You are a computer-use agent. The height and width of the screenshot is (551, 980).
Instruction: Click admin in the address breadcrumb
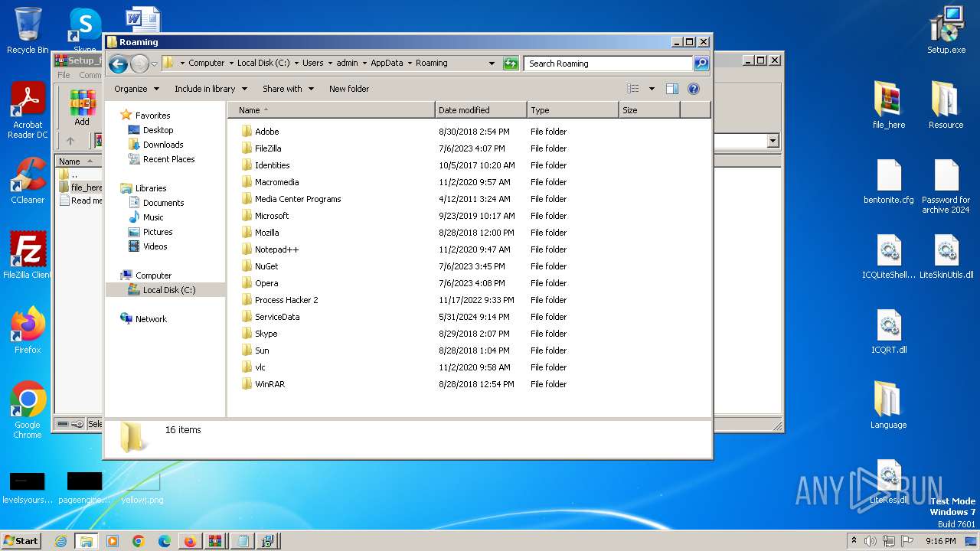tap(347, 64)
